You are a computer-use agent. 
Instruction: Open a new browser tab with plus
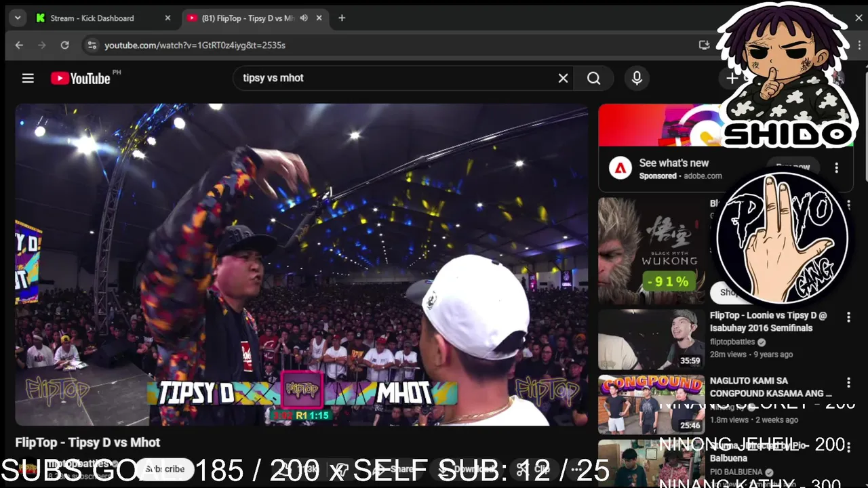(342, 18)
